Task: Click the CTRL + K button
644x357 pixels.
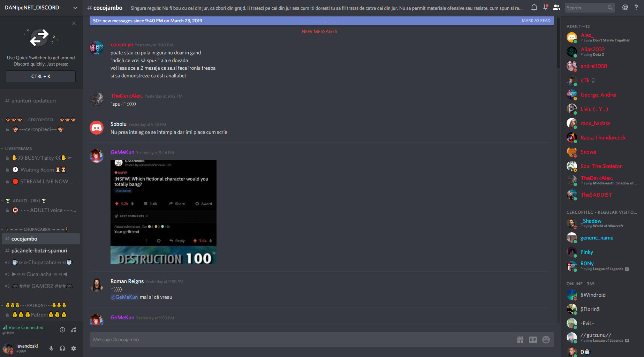Action: tap(41, 76)
